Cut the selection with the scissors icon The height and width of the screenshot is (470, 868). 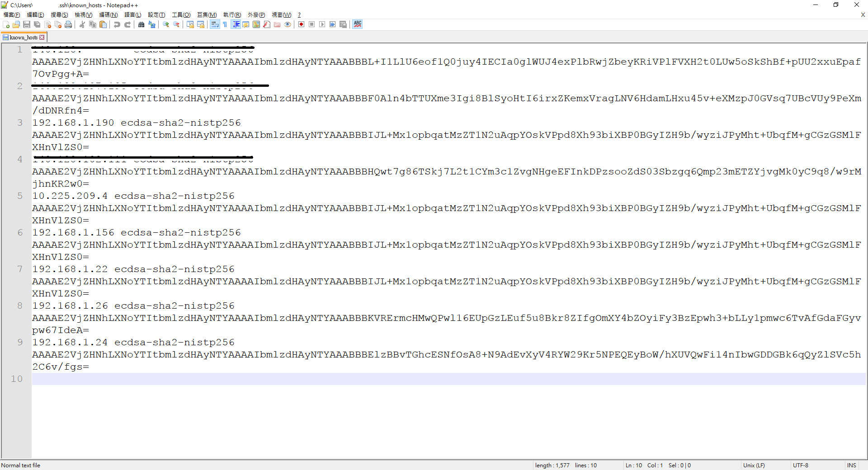(x=82, y=24)
